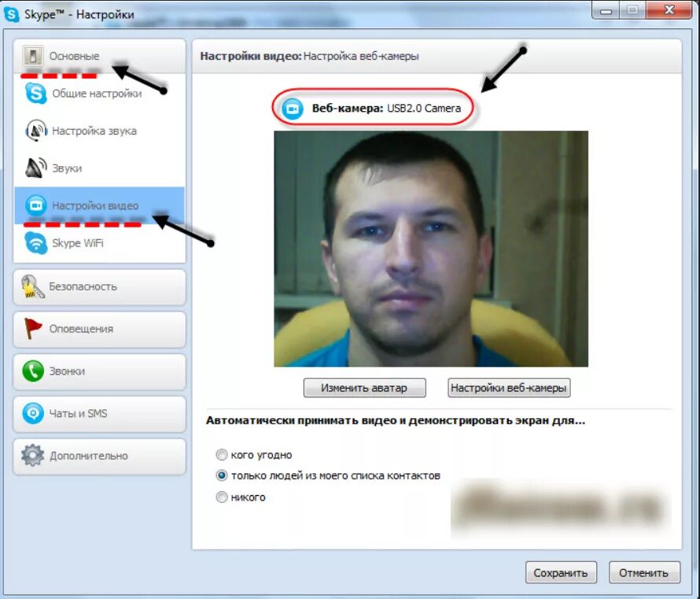Go to Настройка звука page
The width and height of the screenshot is (700, 599).
click(99, 131)
